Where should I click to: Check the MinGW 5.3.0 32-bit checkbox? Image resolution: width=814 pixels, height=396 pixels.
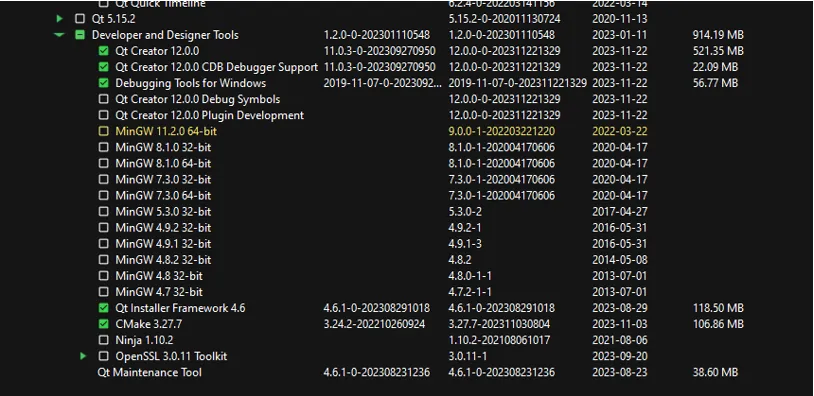104,212
